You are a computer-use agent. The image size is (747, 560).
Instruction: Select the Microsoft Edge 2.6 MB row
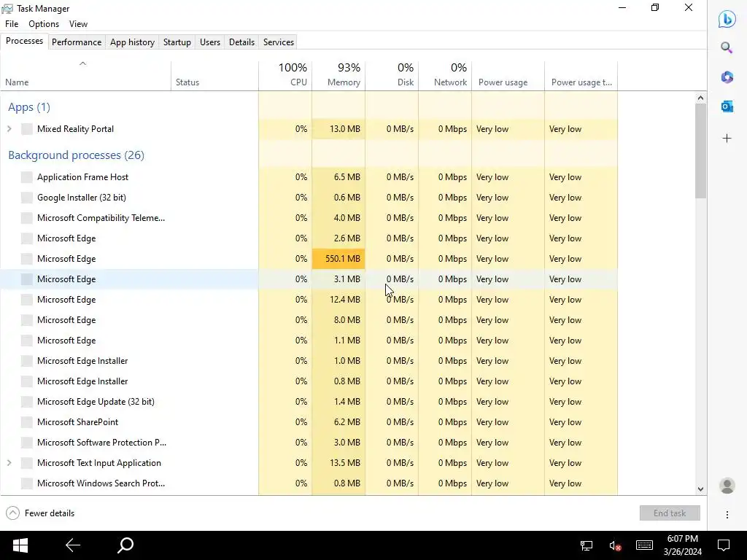click(309, 238)
